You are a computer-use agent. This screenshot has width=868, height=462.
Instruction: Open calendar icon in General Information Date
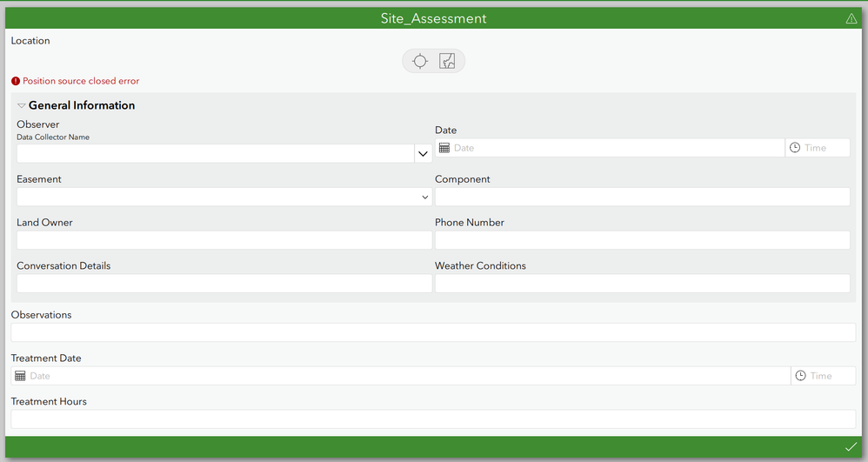(x=444, y=148)
